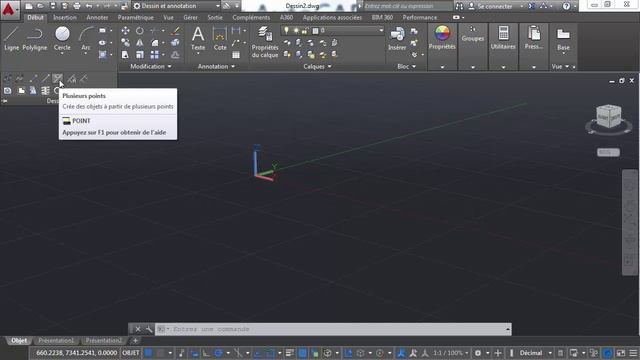Click the layer color square swatch

315,31
